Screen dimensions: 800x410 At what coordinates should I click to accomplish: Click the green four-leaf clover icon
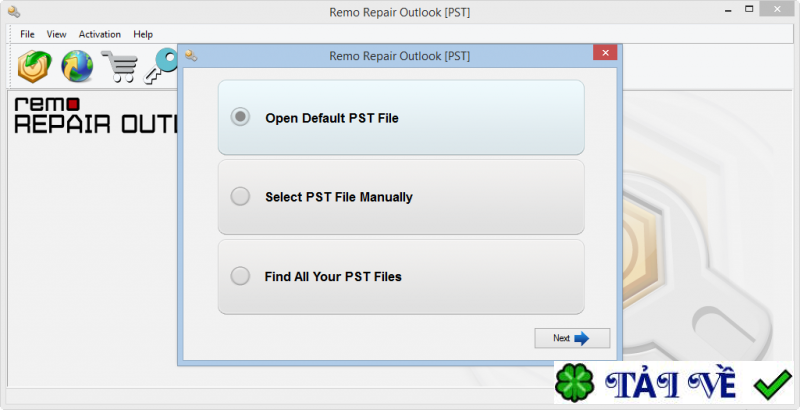pyautogui.click(x=575, y=384)
